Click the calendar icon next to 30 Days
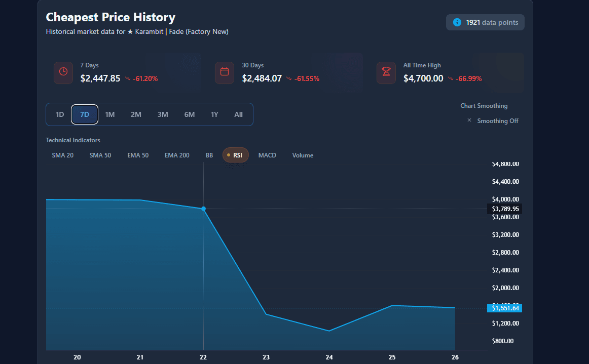Screen dimensions: 589x364 tap(225, 72)
